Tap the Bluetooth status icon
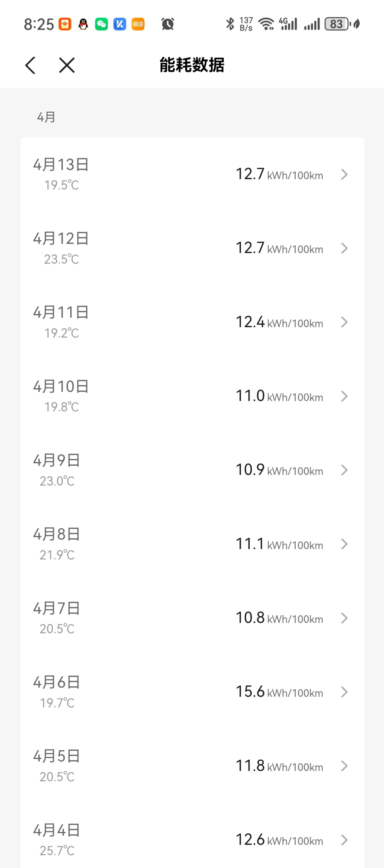Image resolution: width=384 pixels, height=868 pixels. (230, 24)
